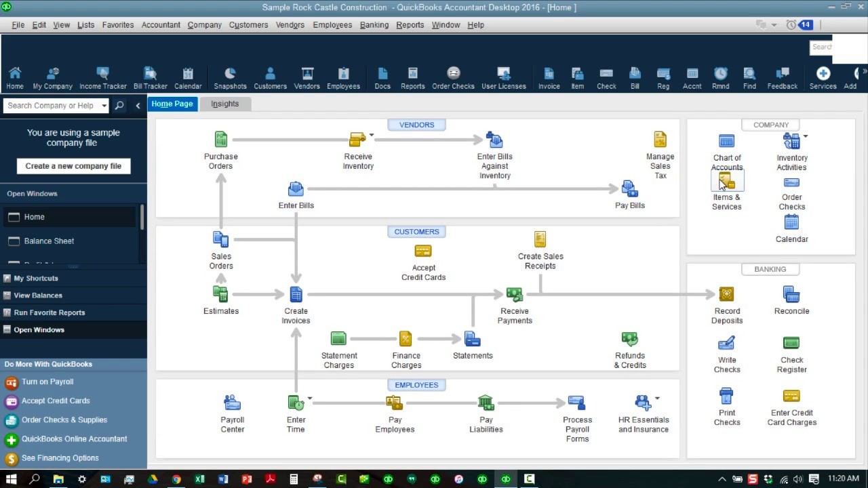Select the Home Page tab
This screenshot has width=868, height=488.
pyautogui.click(x=172, y=104)
